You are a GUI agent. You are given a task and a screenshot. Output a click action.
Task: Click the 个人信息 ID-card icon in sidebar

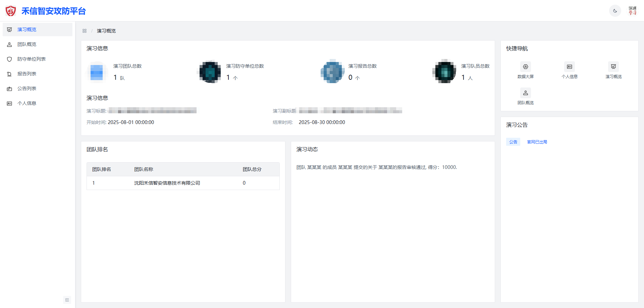tap(9, 103)
